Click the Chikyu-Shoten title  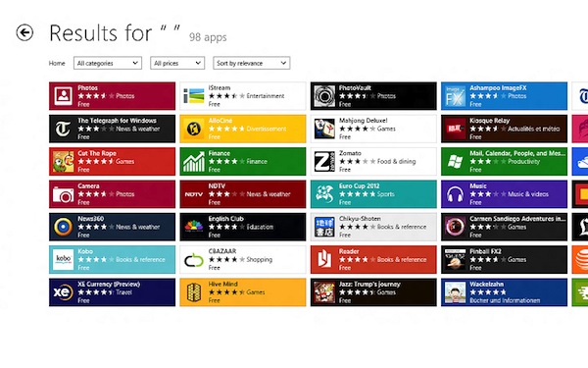click(360, 219)
